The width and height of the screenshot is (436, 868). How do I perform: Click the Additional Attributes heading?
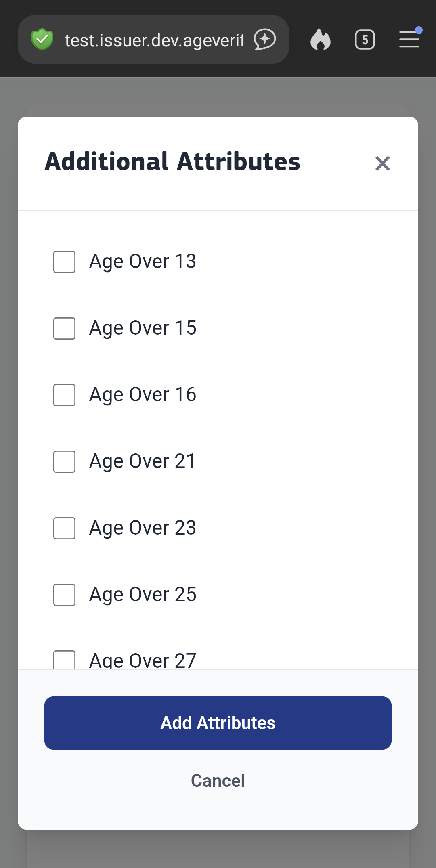(172, 162)
